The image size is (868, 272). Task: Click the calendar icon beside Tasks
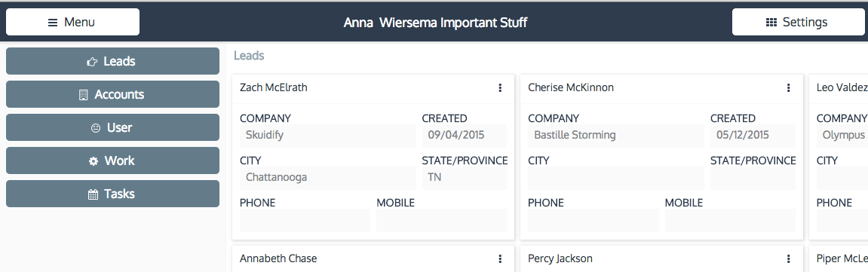click(93, 194)
